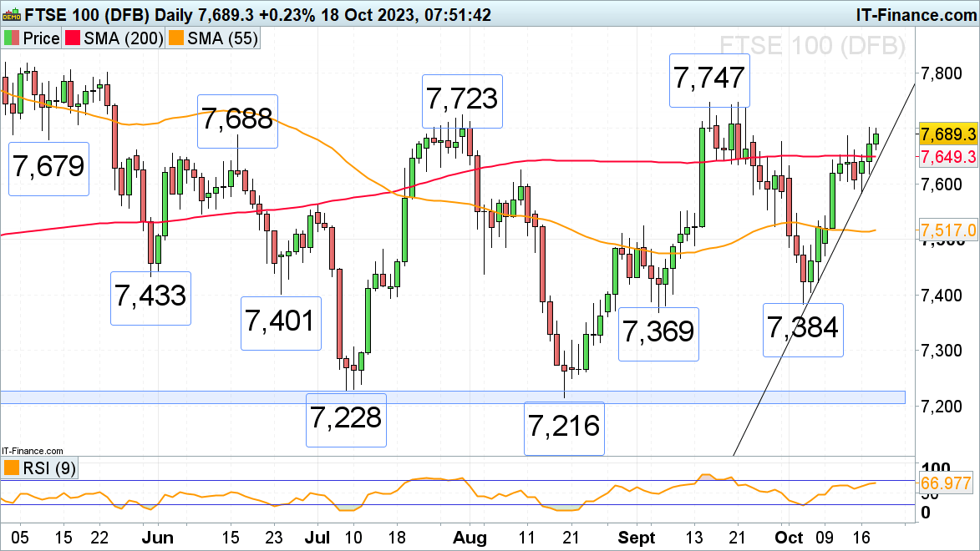
Task: Click the 18 date axis label
Action: [x=397, y=538]
